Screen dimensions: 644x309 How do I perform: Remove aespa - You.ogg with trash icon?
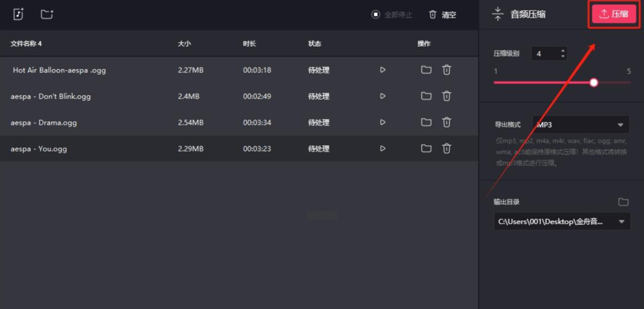tap(447, 148)
